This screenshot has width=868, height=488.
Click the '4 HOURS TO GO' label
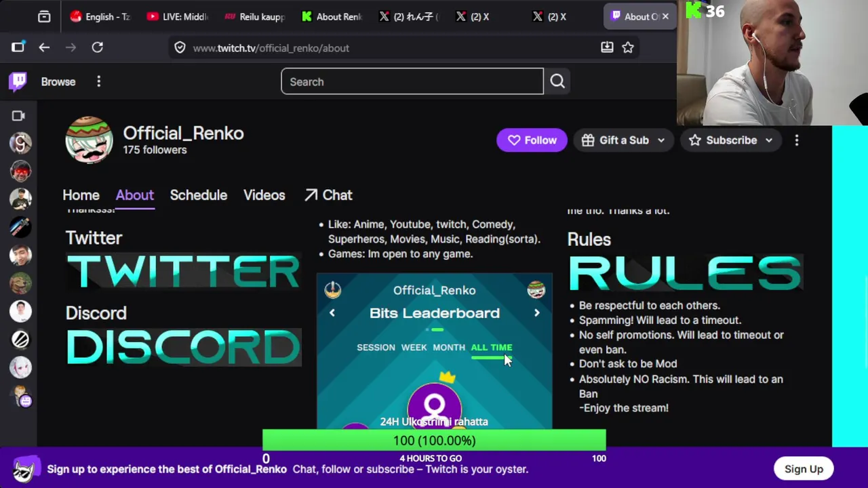click(x=431, y=458)
